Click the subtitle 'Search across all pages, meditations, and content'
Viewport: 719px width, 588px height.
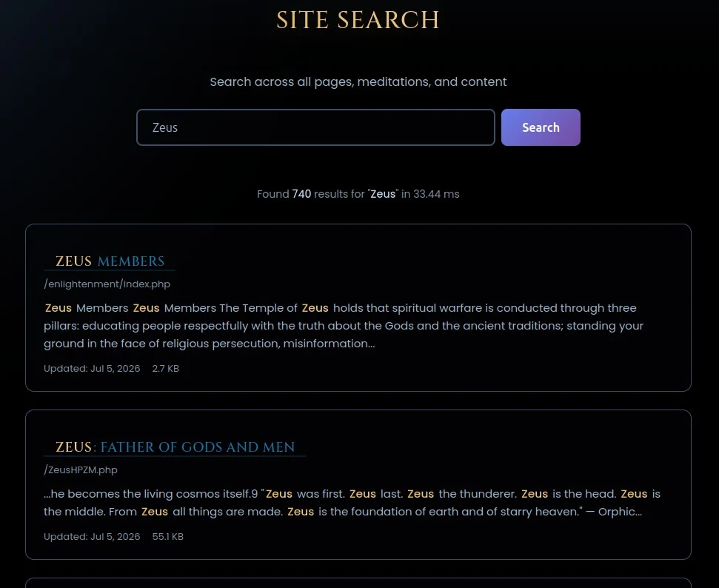pyautogui.click(x=358, y=81)
